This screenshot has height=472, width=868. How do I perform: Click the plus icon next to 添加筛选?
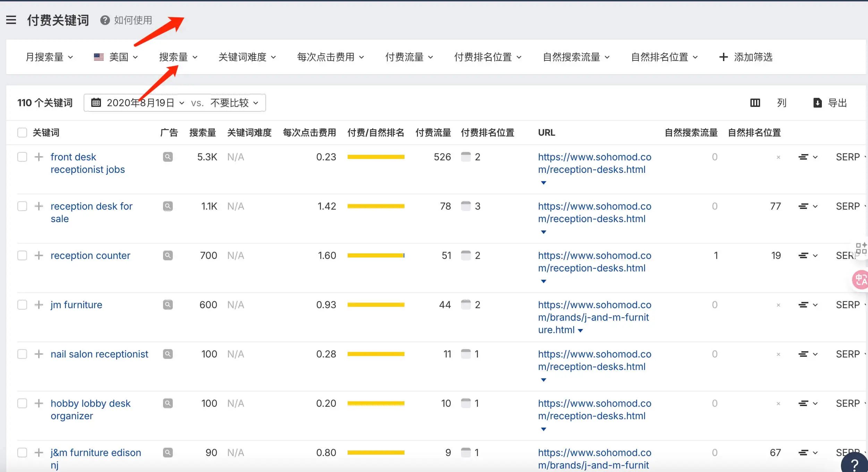(724, 57)
